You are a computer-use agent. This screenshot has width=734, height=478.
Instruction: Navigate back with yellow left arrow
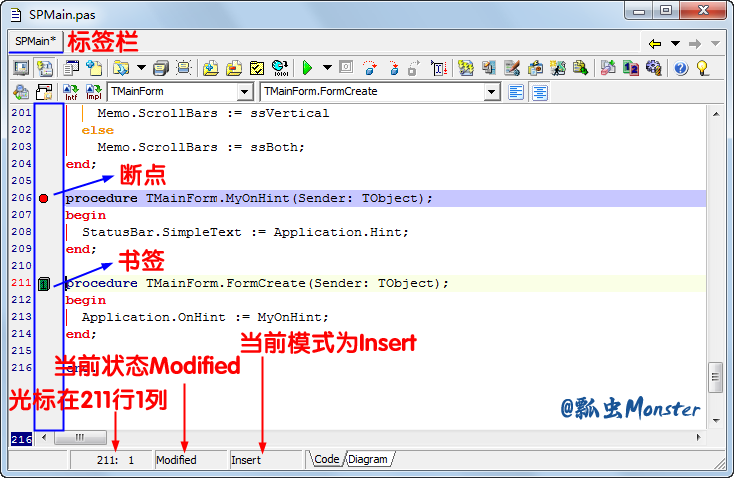(655, 44)
